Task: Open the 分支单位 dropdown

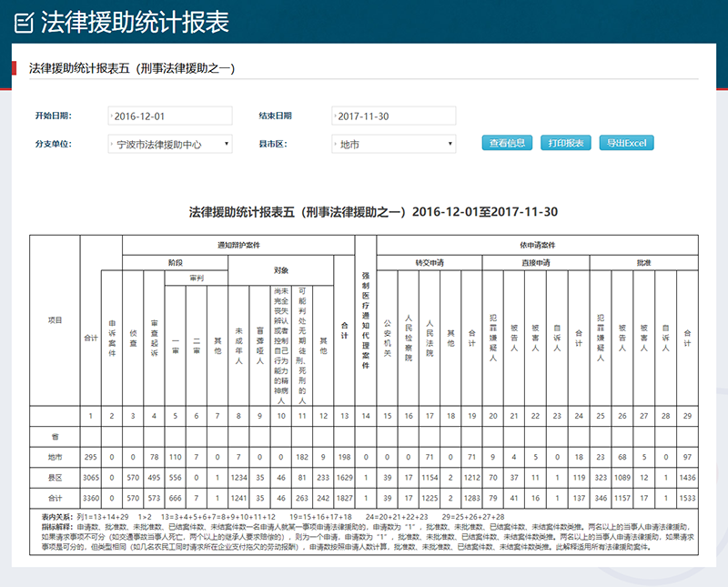Action: pyautogui.click(x=170, y=144)
